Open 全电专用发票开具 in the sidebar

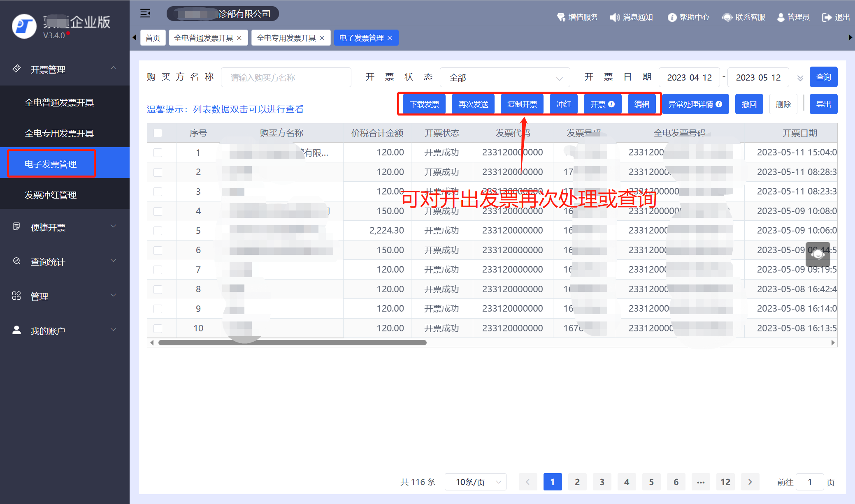coord(65,133)
